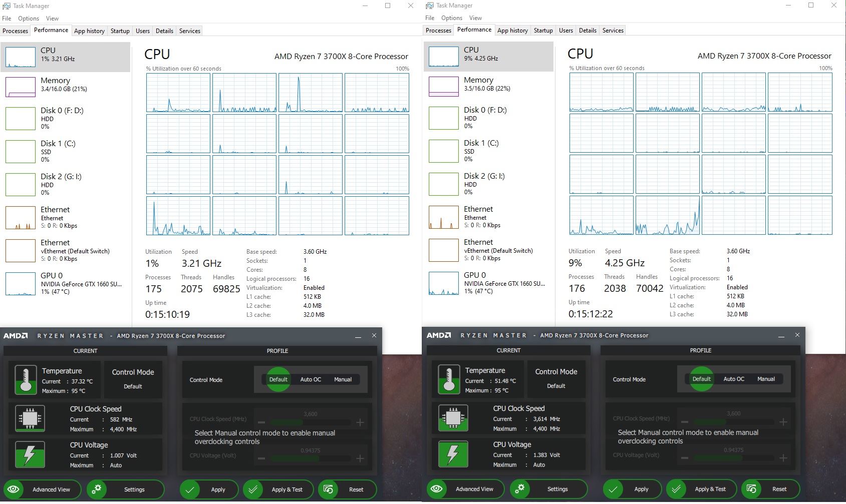The height and width of the screenshot is (504, 846).
Task: Click Settings label in left Ryzen Master
Action: (134, 489)
